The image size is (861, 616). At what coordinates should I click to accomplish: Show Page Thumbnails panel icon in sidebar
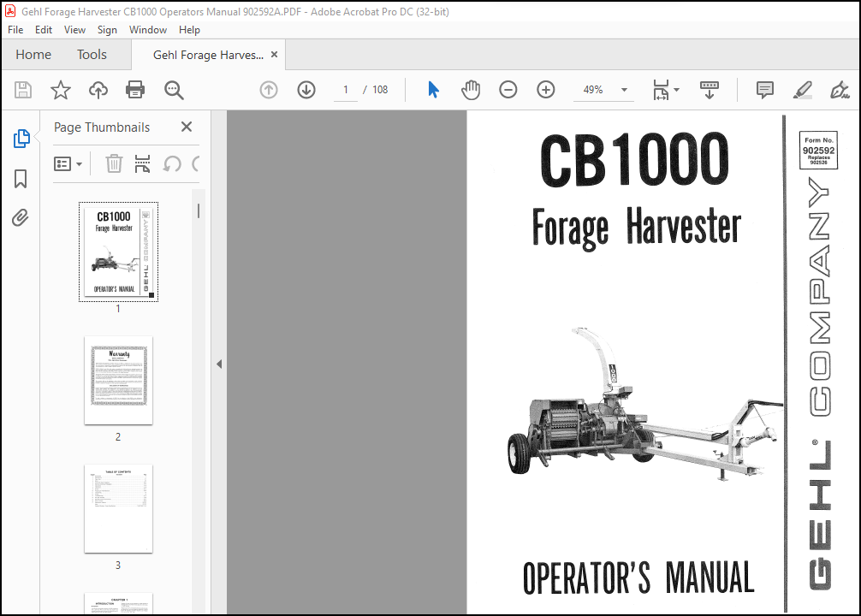click(21, 139)
